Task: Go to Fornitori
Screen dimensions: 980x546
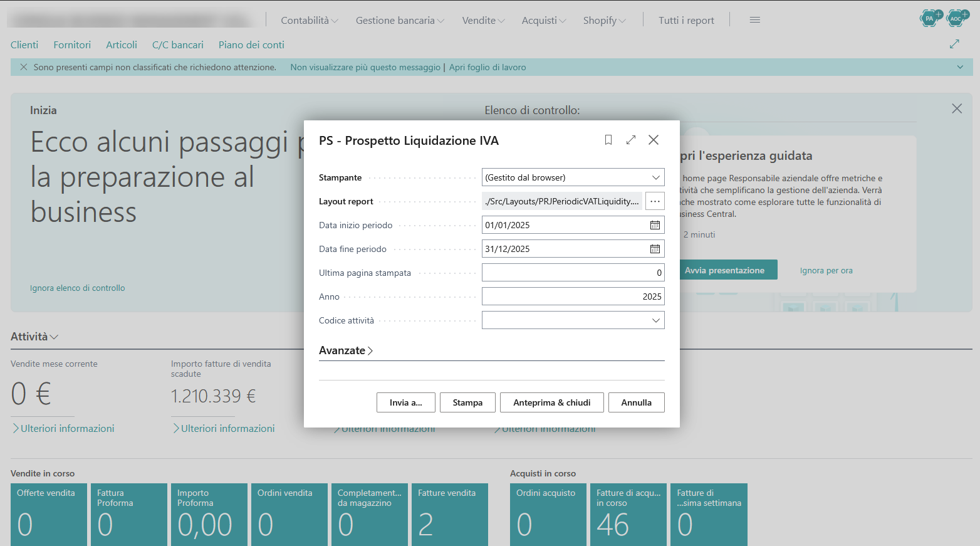Action: (72, 45)
